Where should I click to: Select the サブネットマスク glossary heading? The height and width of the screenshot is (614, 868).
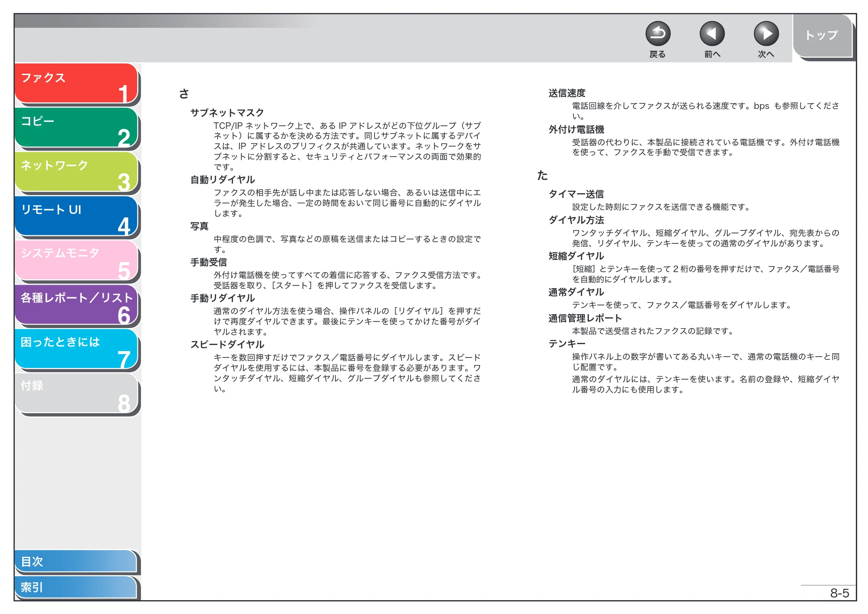[x=227, y=113]
